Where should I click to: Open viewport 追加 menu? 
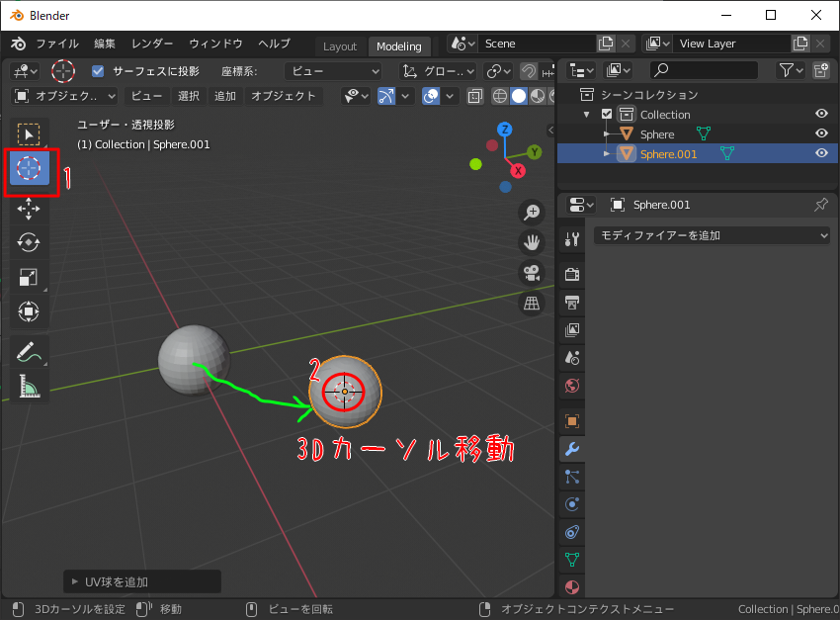225,96
